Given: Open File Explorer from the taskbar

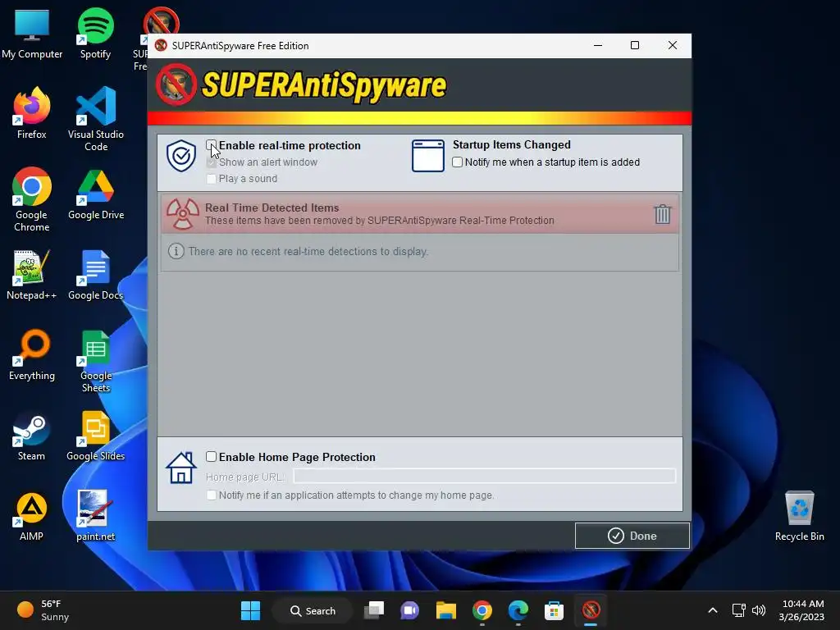Looking at the screenshot, I should click(445, 610).
